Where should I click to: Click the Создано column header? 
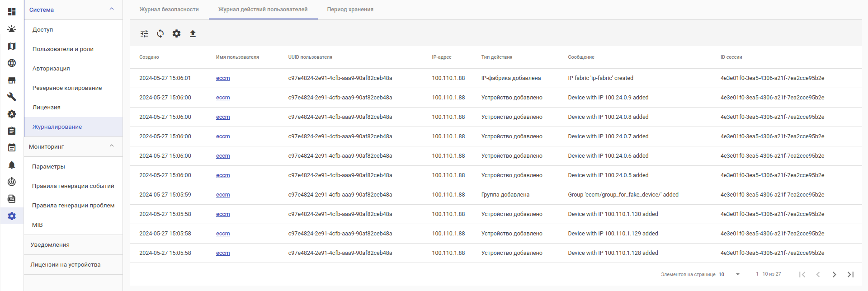[x=149, y=57]
